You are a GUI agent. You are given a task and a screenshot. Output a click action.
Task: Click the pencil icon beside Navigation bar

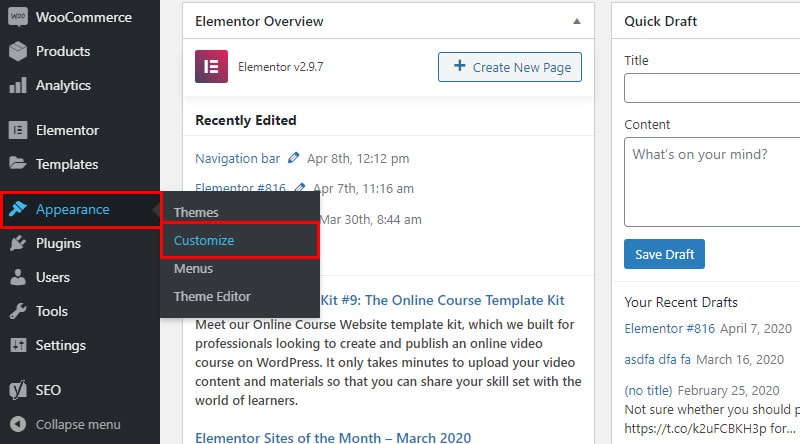pos(293,158)
